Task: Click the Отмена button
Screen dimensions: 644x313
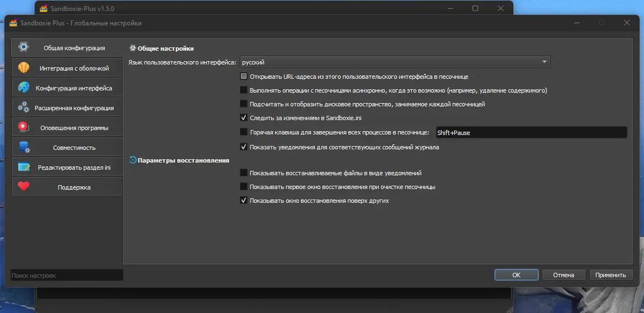Action: click(563, 275)
